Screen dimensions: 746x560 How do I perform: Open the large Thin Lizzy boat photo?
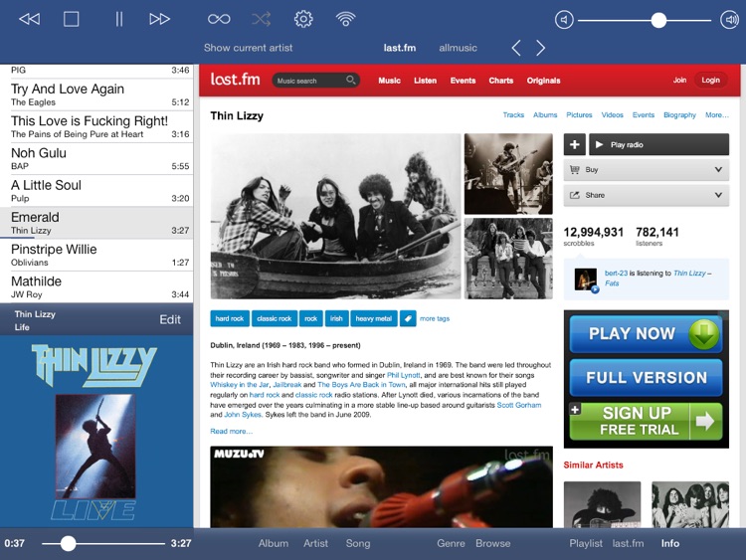tap(335, 216)
